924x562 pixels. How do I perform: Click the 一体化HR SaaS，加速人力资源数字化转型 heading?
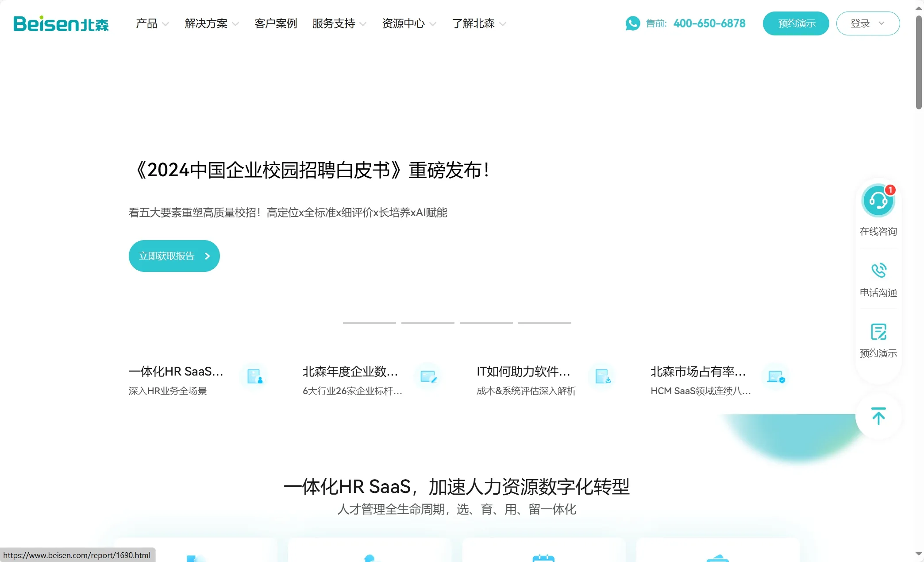(x=456, y=487)
